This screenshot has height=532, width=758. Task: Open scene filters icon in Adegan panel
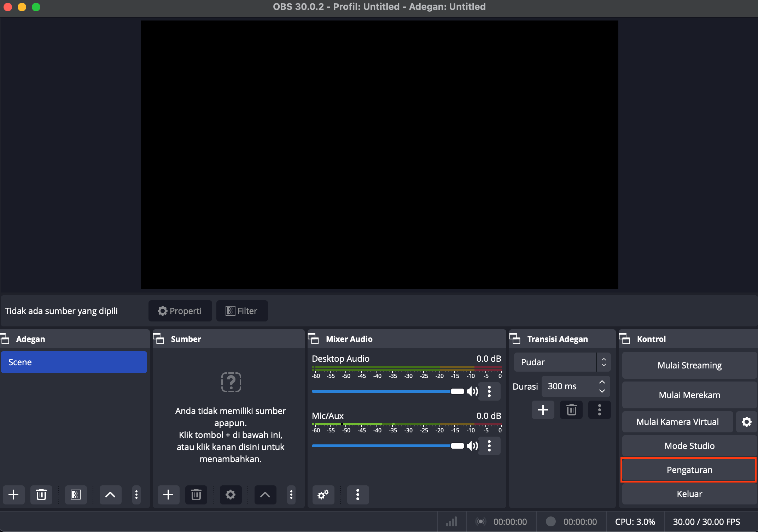click(76, 495)
